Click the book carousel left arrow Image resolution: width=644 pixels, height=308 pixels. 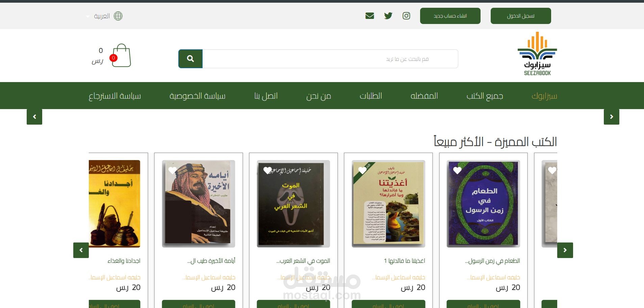(81, 250)
